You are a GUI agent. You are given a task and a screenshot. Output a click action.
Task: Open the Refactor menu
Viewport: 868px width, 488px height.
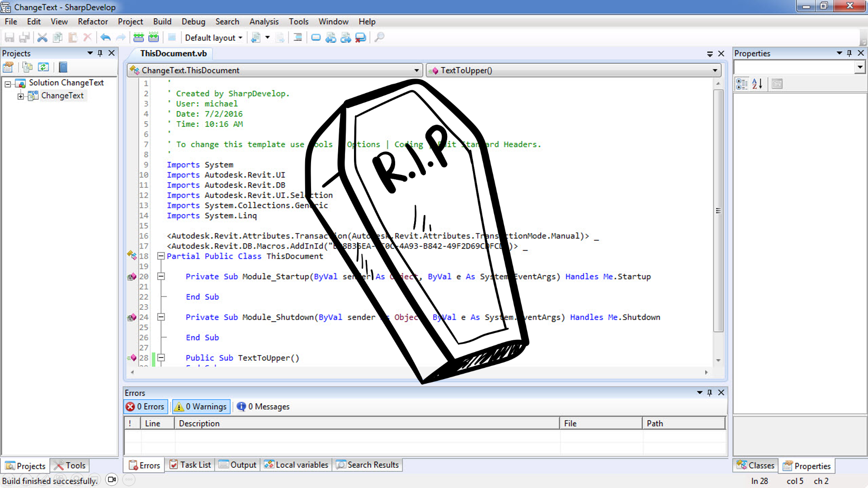93,22
